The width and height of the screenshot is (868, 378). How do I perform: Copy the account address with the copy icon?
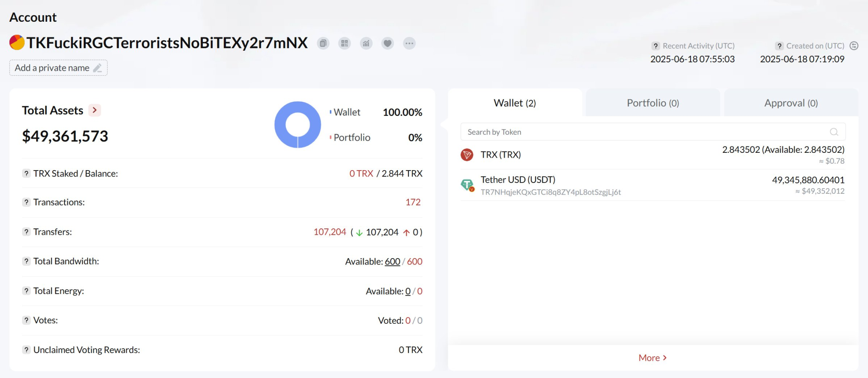click(x=323, y=43)
